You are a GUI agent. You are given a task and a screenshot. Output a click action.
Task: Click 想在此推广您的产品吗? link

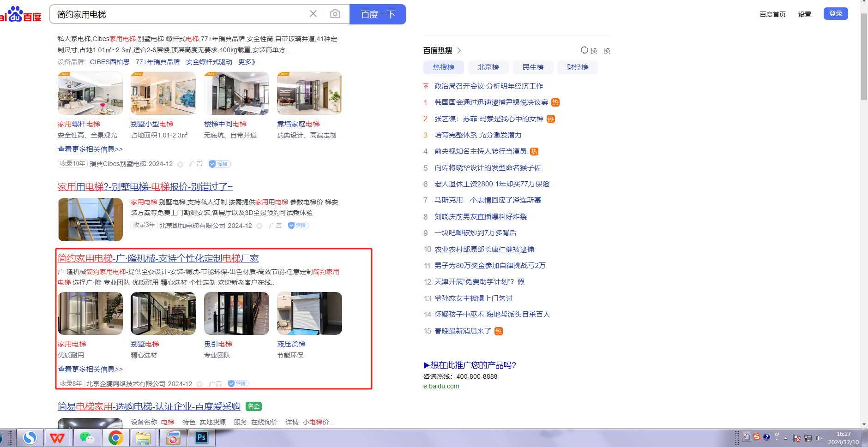point(470,365)
